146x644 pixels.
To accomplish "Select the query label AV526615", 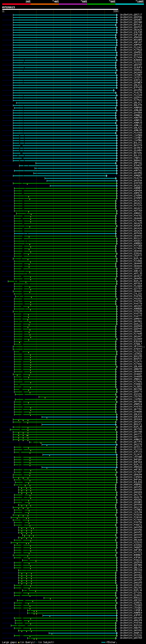I will 8,7.
